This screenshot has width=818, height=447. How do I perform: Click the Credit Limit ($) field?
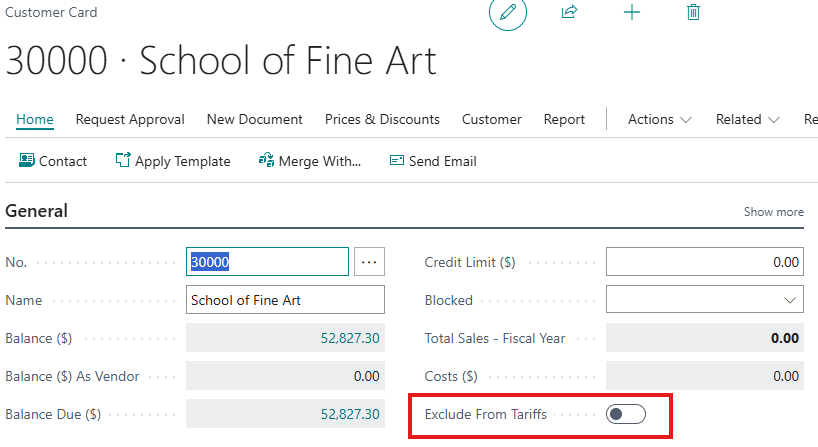click(x=704, y=262)
